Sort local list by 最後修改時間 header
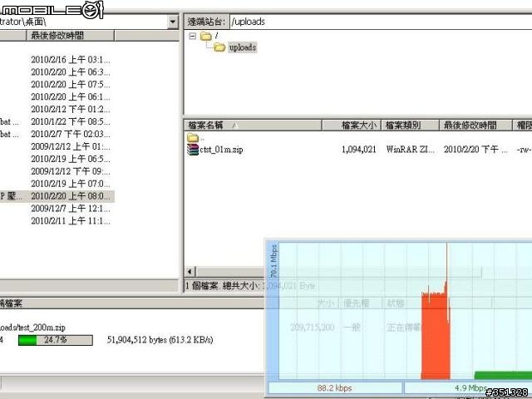The width and height of the screenshot is (532, 399). point(70,36)
